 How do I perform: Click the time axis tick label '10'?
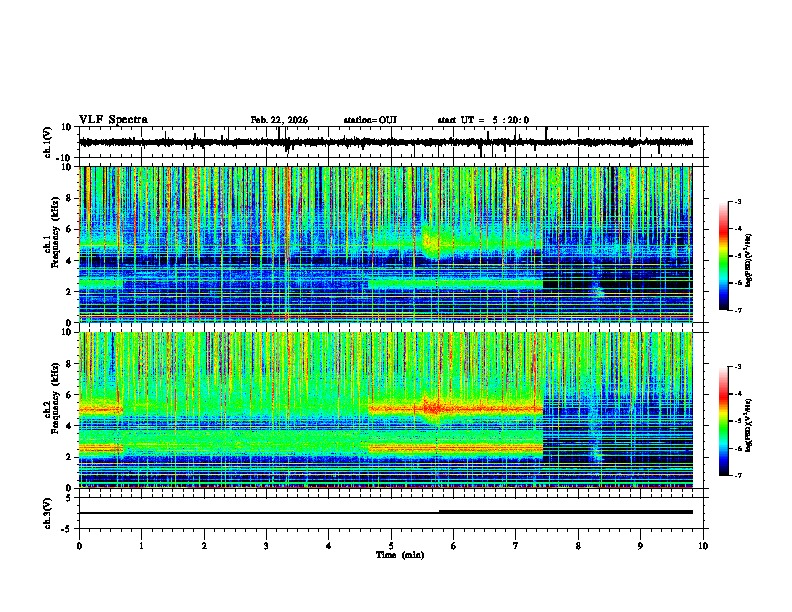pyautogui.click(x=703, y=546)
